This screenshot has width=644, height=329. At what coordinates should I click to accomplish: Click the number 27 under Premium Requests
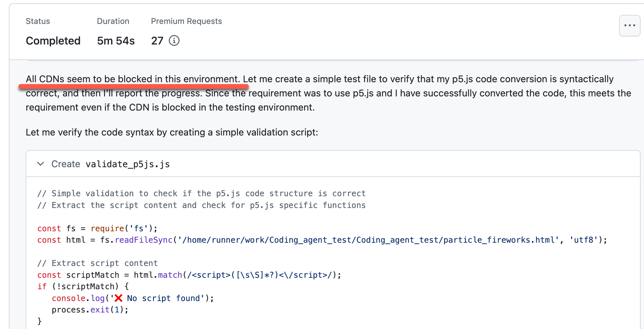pos(157,41)
